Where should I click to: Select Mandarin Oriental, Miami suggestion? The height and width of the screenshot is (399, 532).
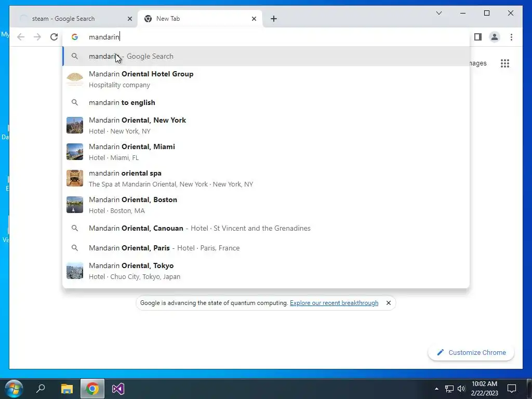[x=266, y=152]
